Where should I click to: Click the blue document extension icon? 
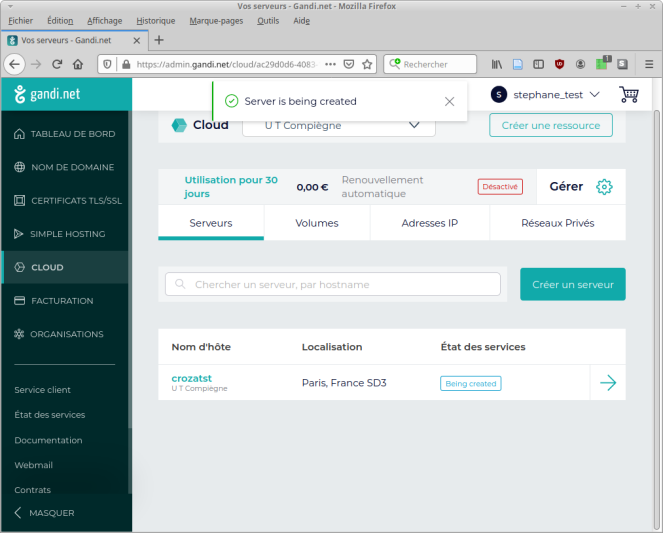(518, 64)
